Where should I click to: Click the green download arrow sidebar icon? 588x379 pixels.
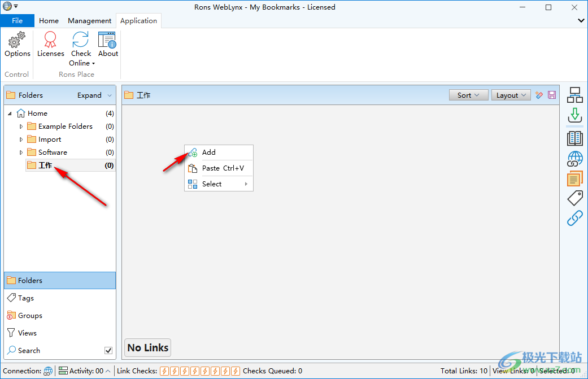click(574, 115)
